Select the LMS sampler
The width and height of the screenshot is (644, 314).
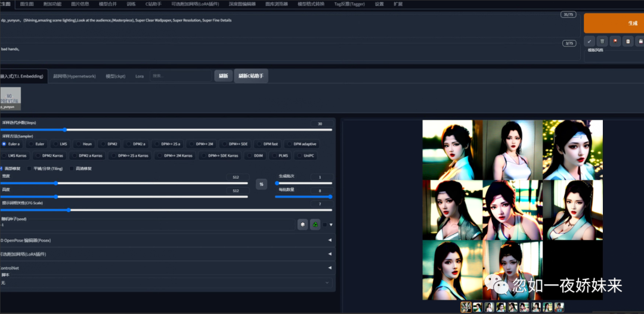pos(61,144)
